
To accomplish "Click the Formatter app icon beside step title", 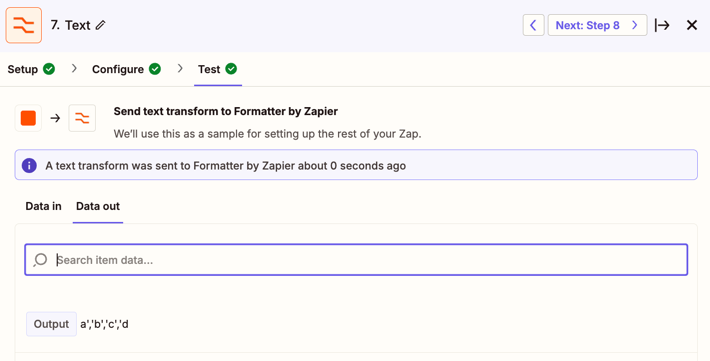I will tap(24, 25).
